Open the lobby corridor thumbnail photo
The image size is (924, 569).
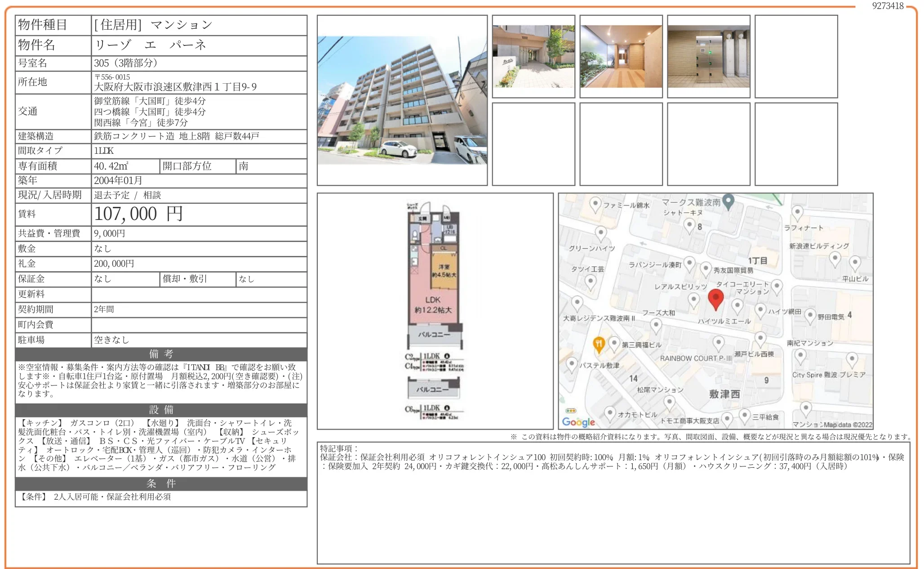click(x=621, y=57)
